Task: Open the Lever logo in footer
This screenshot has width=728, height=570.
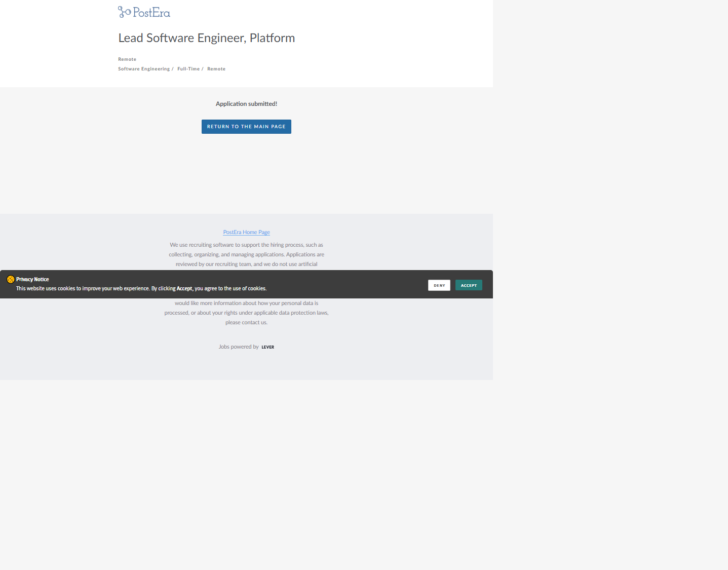Action: (267, 347)
